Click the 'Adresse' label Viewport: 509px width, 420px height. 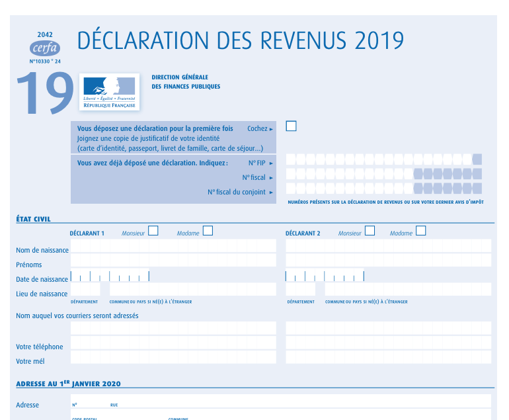pyautogui.click(x=27, y=405)
